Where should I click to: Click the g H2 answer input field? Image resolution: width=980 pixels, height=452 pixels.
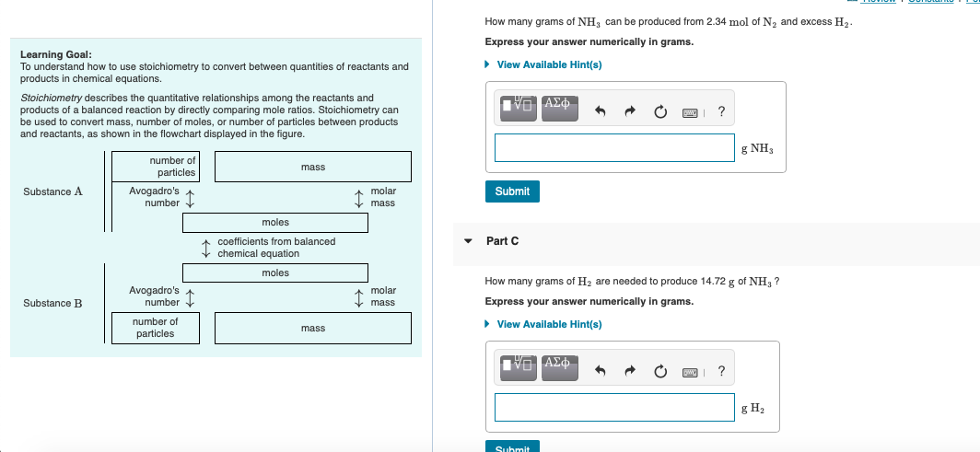(614, 407)
